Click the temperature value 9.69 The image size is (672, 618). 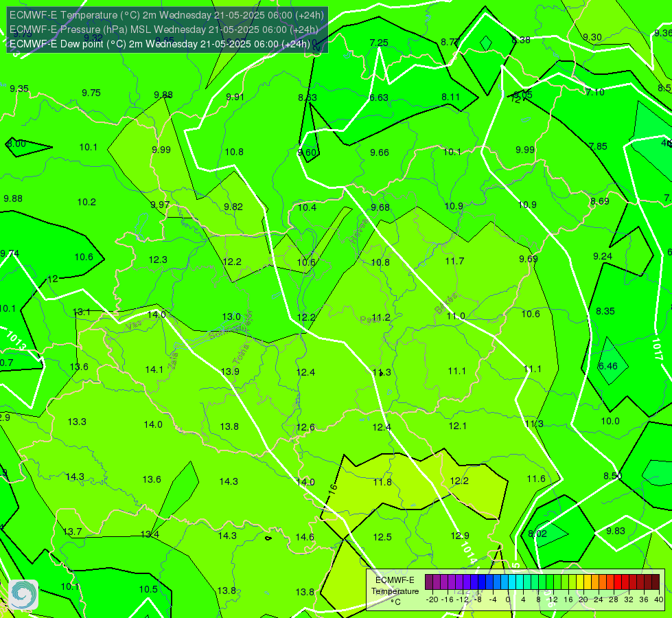529,259
